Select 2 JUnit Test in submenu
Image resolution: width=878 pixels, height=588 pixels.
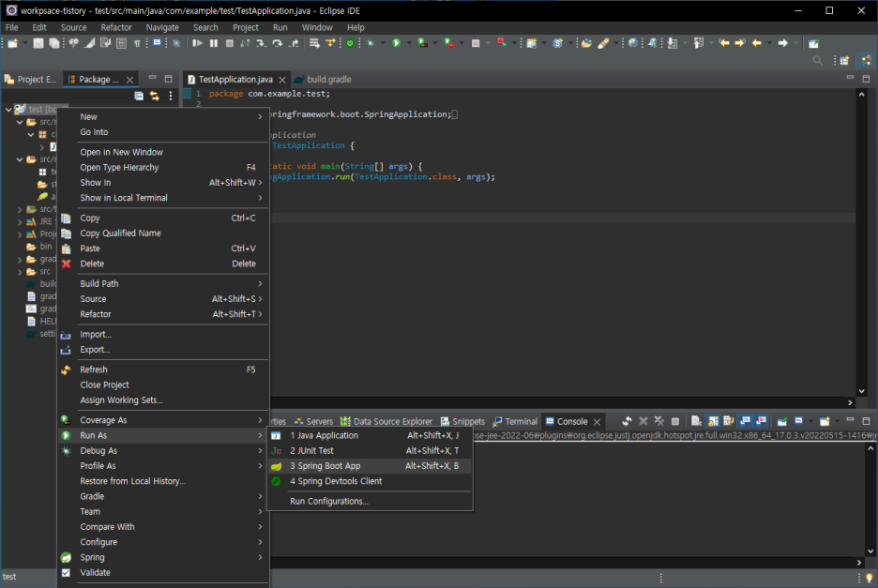(x=370, y=450)
